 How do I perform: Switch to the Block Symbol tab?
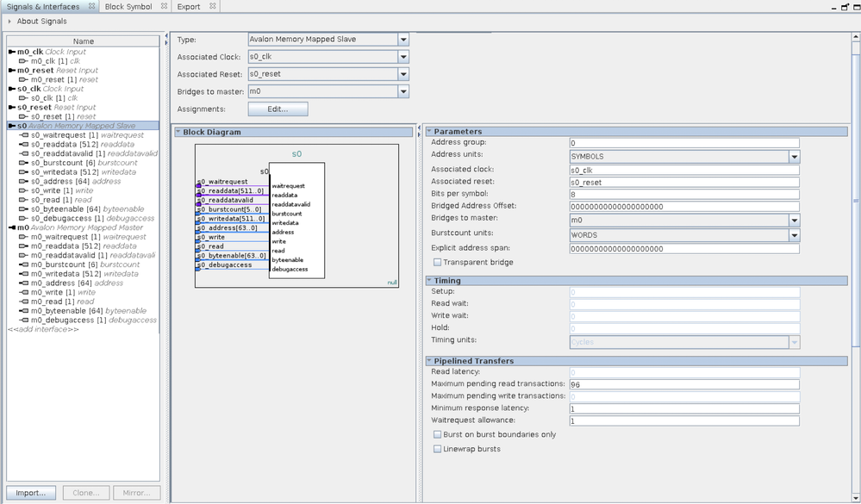tap(128, 7)
